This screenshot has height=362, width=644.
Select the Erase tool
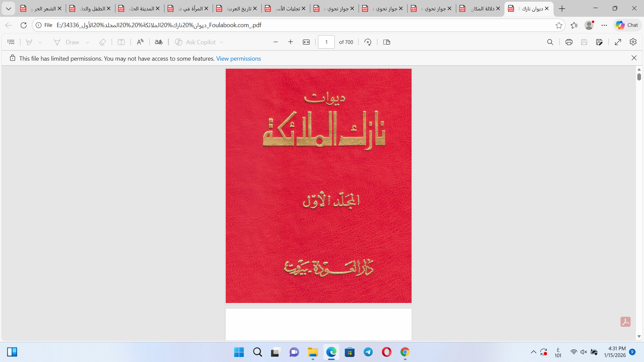click(x=103, y=42)
